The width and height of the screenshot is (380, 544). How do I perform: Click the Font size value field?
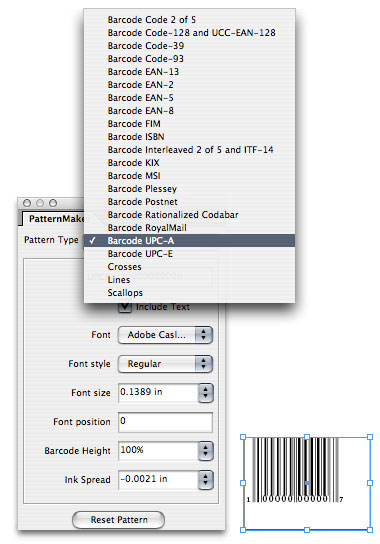(x=158, y=393)
